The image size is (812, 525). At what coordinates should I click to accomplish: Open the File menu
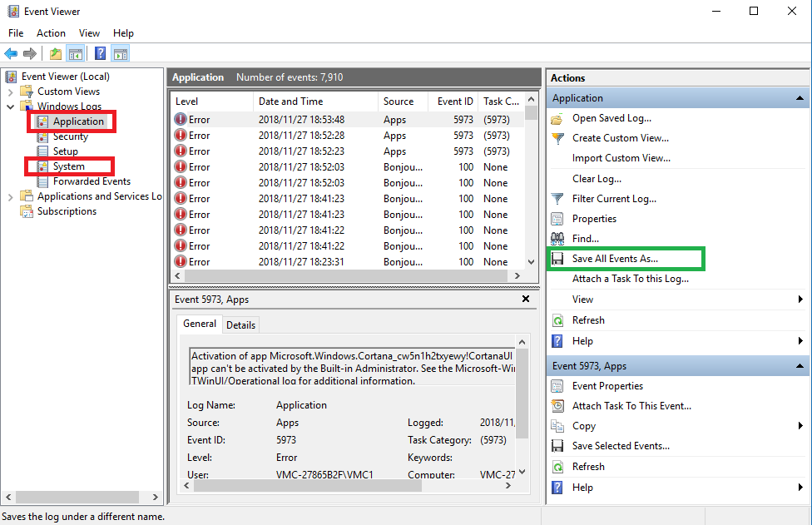16,33
